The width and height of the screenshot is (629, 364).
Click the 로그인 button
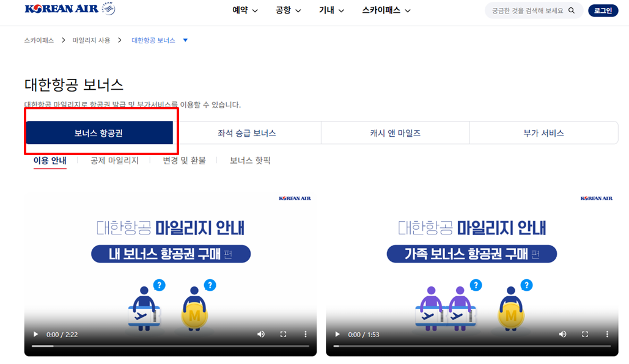(603, 10)
